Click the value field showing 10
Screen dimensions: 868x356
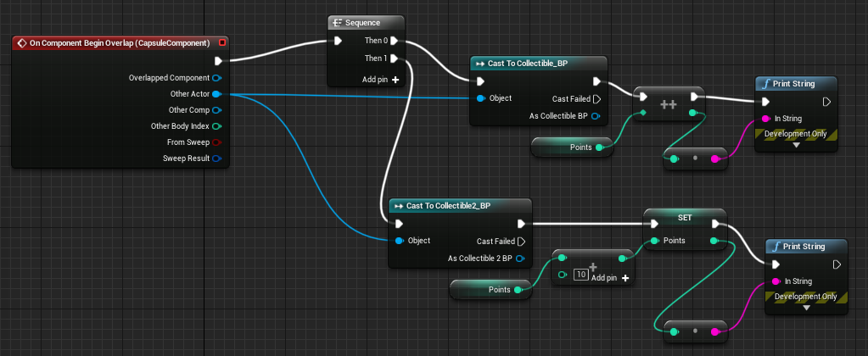coord(581,274)
